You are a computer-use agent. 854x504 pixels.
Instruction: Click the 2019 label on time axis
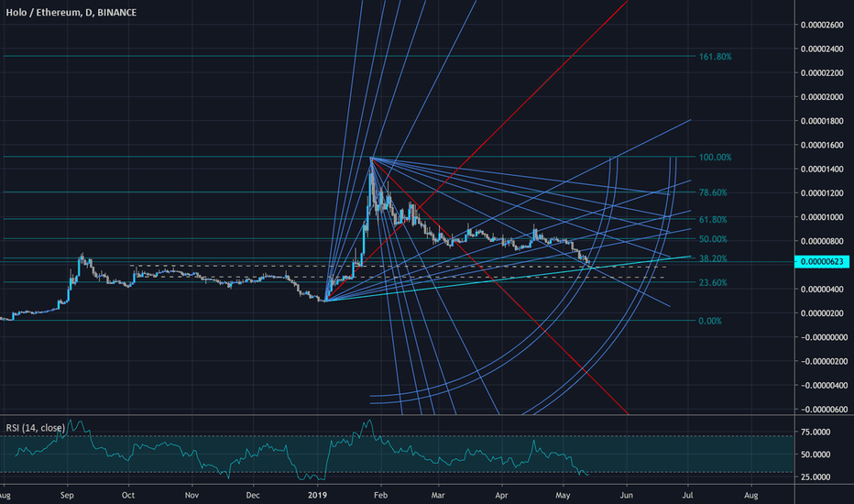(317, 495)
